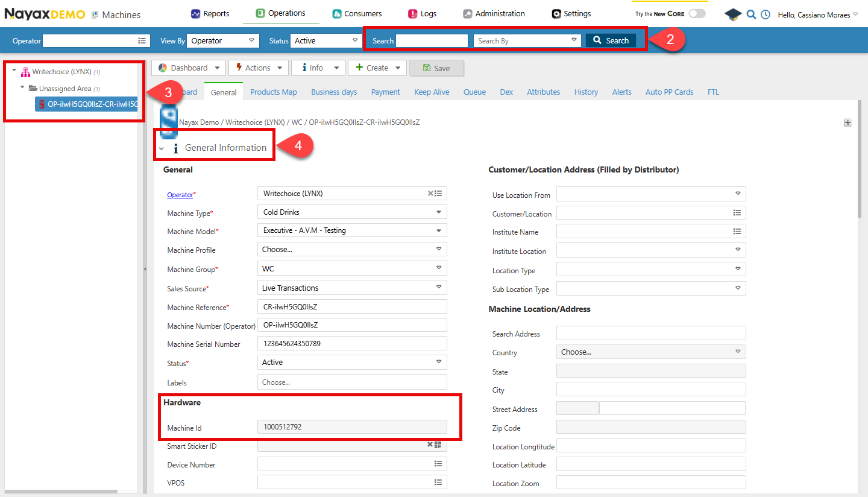Open the Create button menu
This screenshot has height=497, width=868.
point(377,68)
